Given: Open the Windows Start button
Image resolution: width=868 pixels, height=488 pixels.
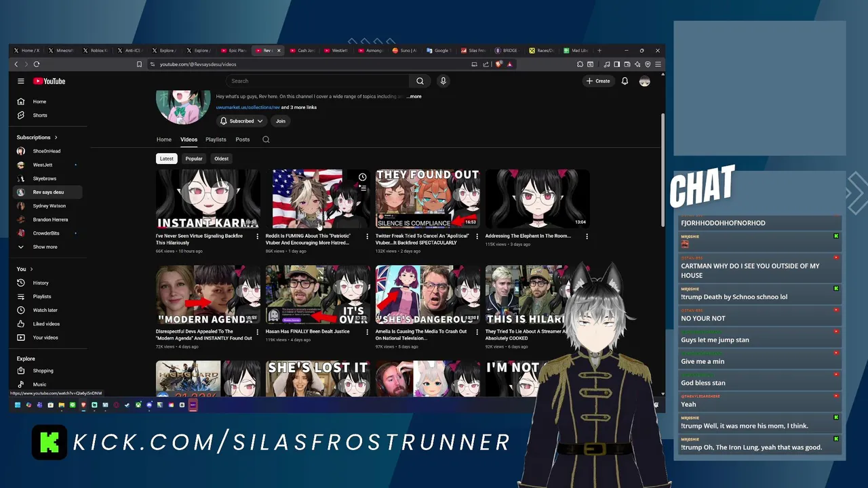Looking at the screenshot, I should (18, 405).
